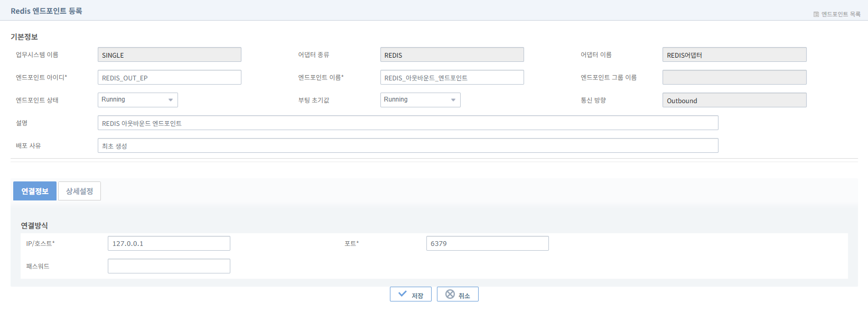Screen dimensions: 868x311
Task: Click the checkmark icon on 저장
Action: click(403, 294)
